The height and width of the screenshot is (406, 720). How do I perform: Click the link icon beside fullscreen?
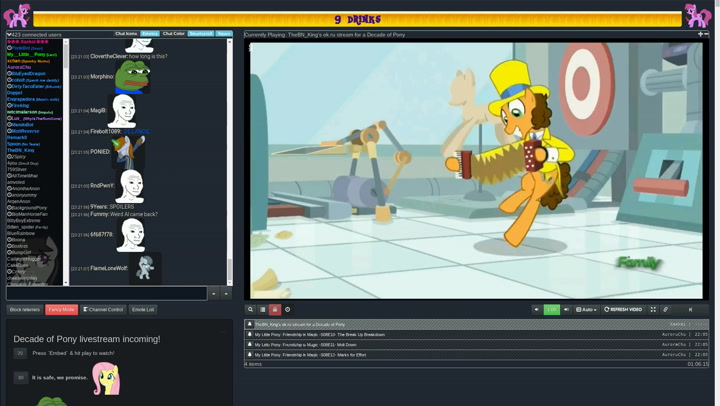[666, 310]
